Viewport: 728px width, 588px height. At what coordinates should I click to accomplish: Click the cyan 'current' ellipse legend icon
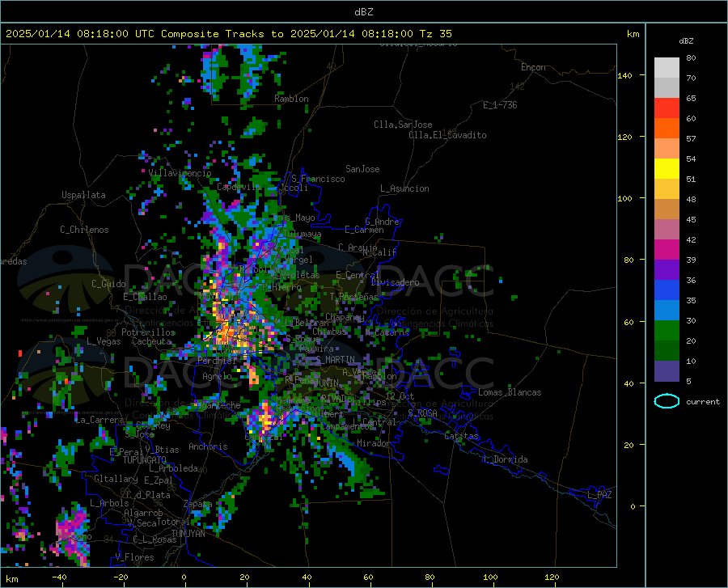pos(667,401)
